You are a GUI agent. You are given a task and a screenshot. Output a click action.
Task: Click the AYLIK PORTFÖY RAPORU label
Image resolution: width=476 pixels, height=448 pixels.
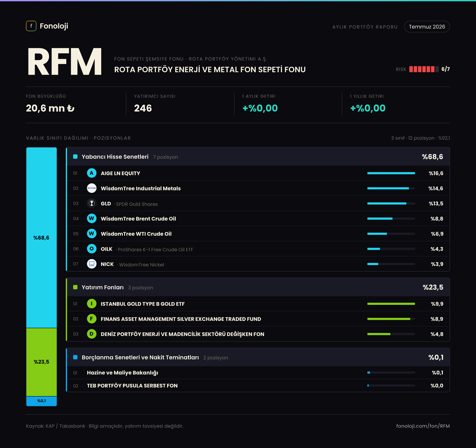click(365, 27)
